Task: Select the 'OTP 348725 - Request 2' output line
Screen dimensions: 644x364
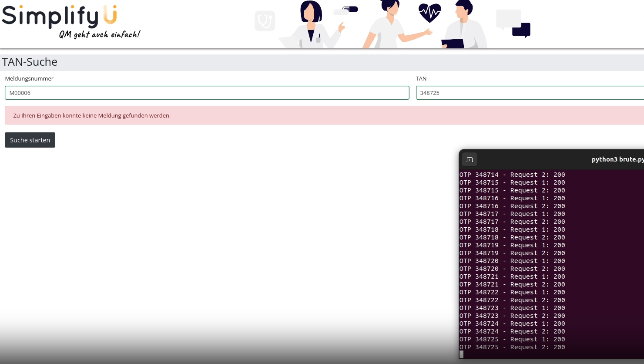Action: (512, 347)
